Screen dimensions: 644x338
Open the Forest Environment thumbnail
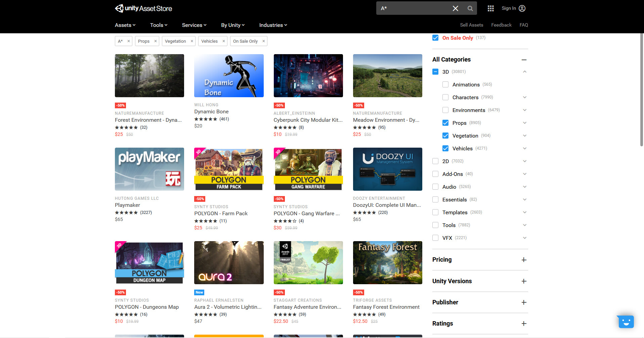click(149, 76)
